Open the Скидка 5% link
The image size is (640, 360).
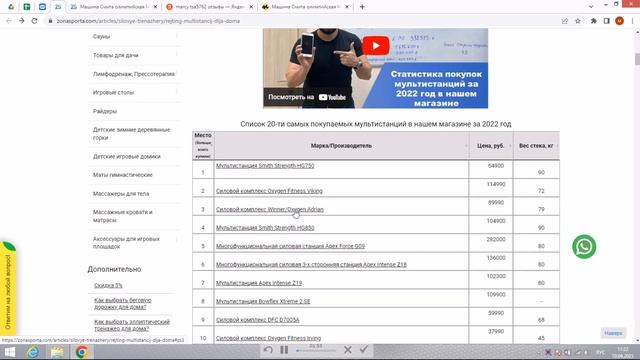(108, 285)
